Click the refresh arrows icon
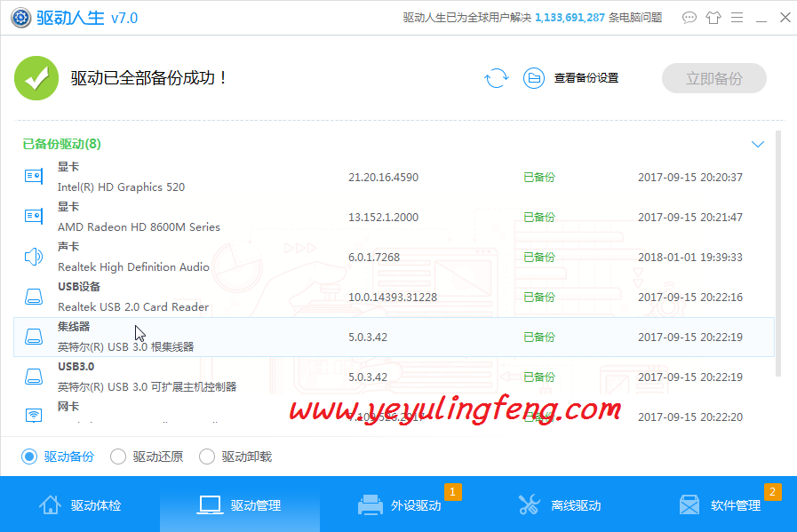Viewport: 797px width, 532px height. click(496, 78)
